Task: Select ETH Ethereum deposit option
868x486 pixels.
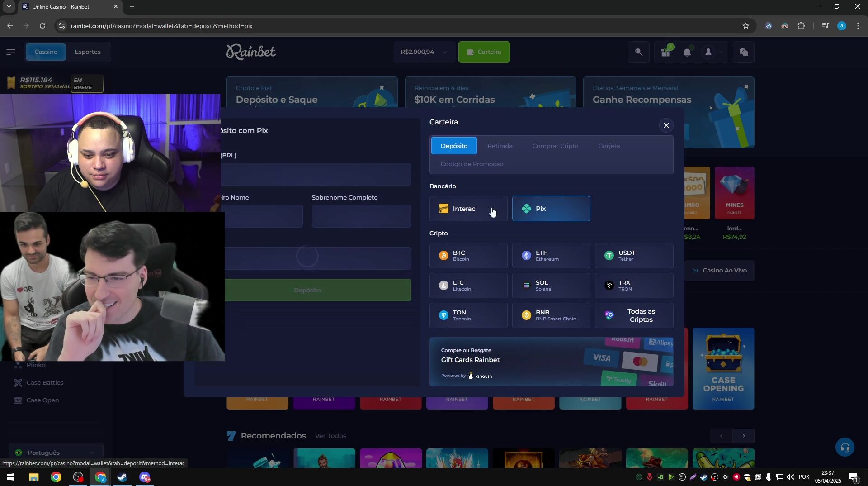Action: coord(551,256)
